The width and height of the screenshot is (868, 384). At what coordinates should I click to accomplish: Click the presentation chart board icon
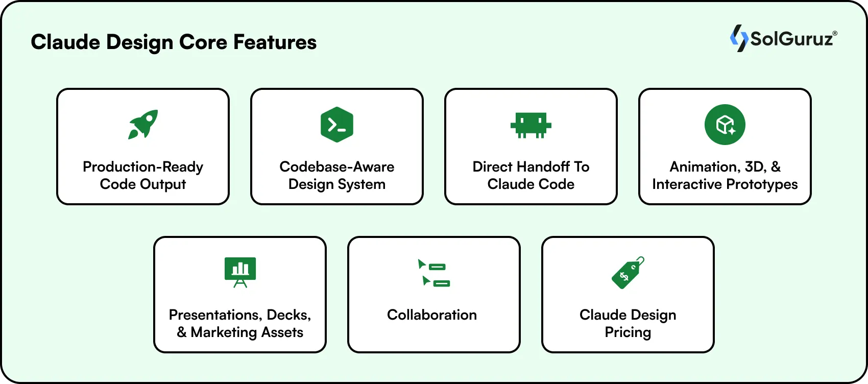pyautogui.click(x=240, y=273)
